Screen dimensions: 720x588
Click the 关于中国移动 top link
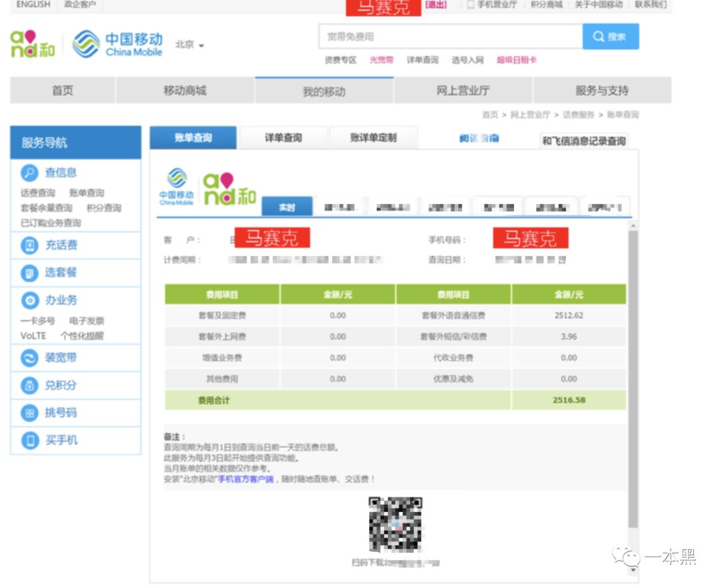click(598, 5)
